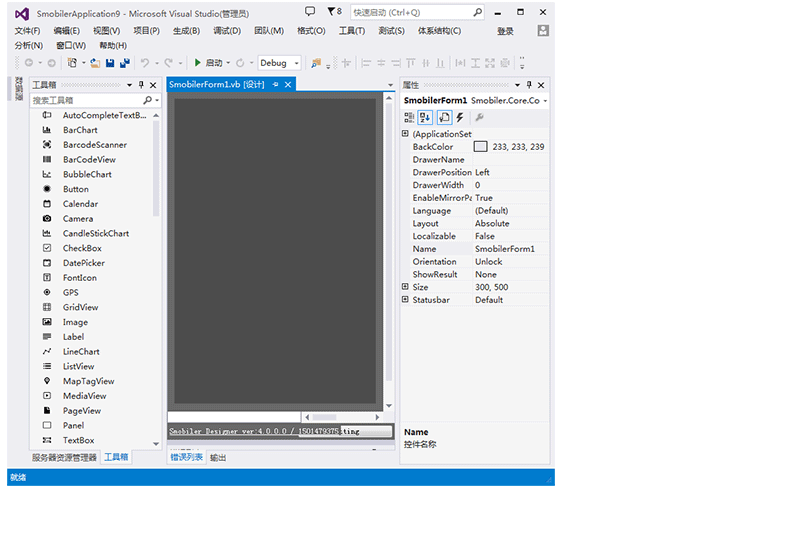The width and height of the screenshot is (788, 560).
Task: Click the 登录 sign-in link
Action: (x=506, y=31)
